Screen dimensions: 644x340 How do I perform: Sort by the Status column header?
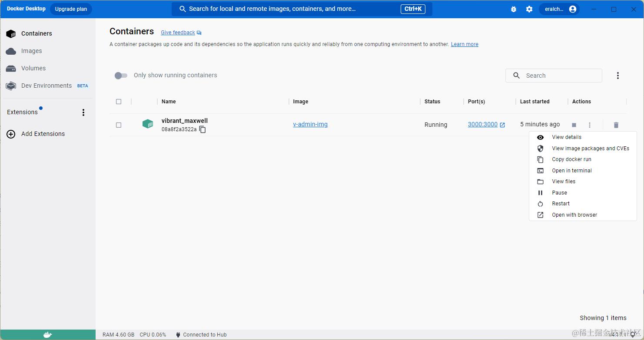(432, 102)
